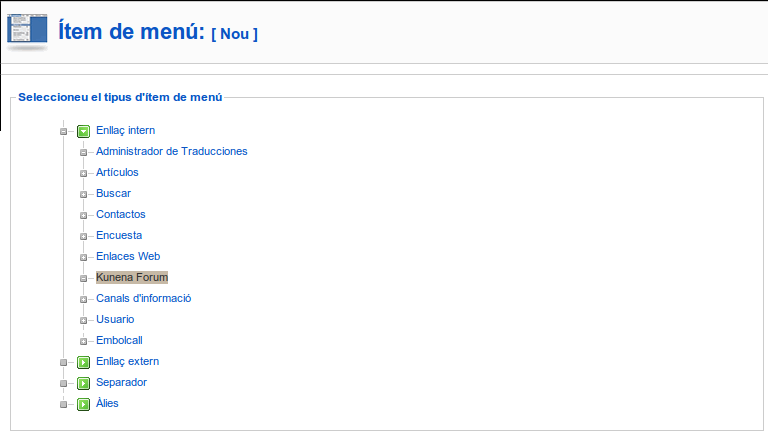Open Canals d'informació item type
This screenshot has height=435, width=768.
(x=143, y=299)
